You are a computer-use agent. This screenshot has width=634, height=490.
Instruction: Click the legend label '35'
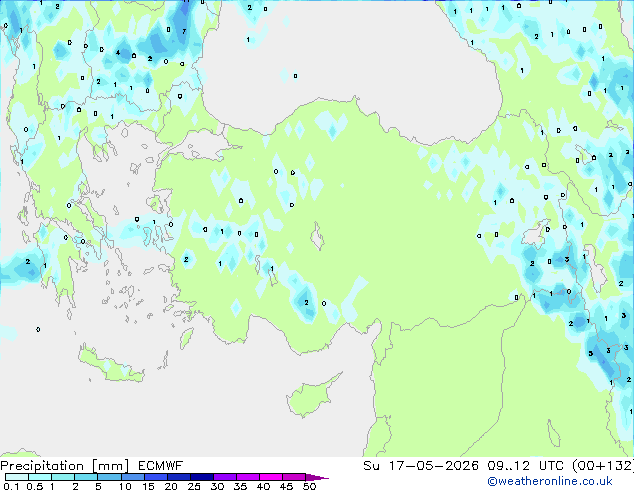[x=240, y=486]
